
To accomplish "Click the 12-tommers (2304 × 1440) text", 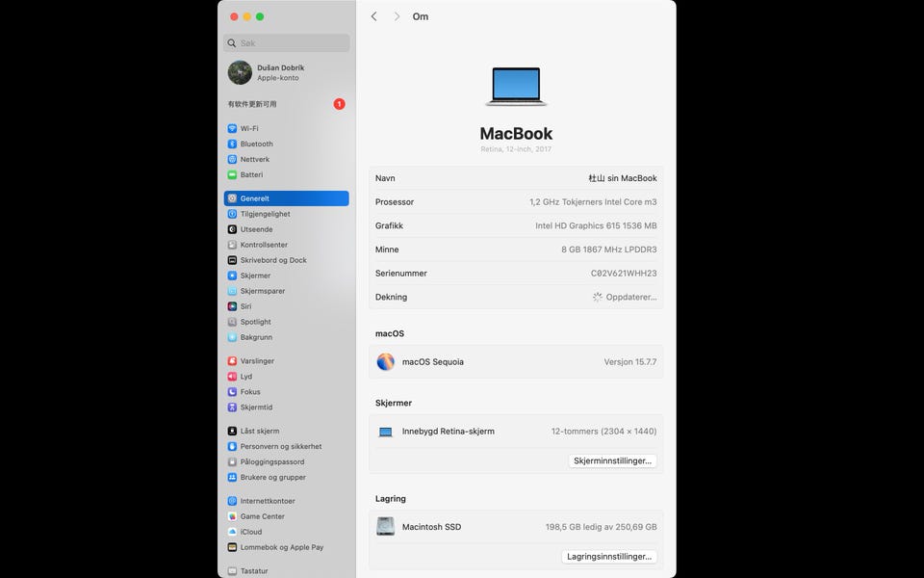I will [x=604, y=432].
